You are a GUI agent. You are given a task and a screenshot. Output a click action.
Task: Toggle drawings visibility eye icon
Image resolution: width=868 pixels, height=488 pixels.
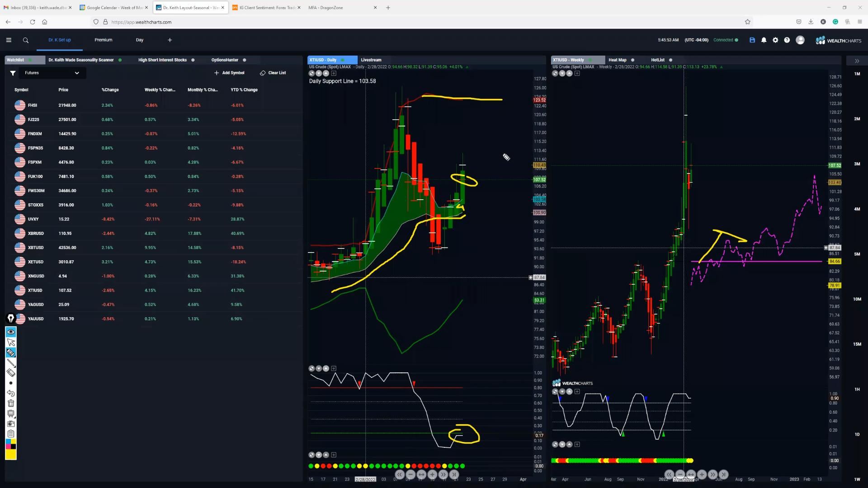point(11,332)
